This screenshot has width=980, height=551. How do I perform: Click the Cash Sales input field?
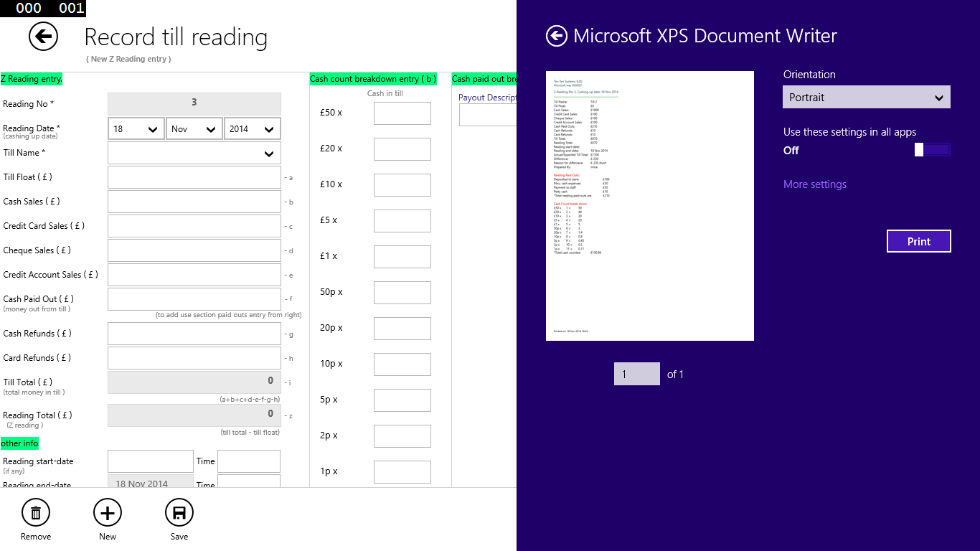[194, 202]
